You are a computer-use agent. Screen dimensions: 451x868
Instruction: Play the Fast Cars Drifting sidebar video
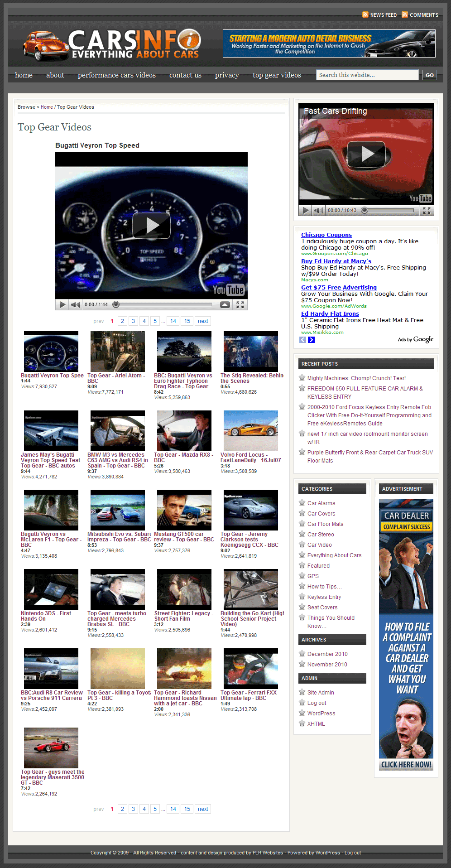[366, 154]
